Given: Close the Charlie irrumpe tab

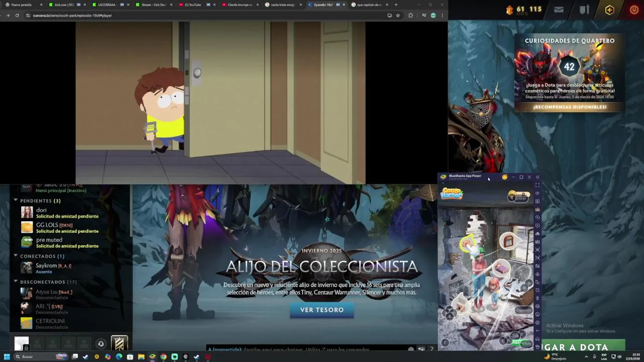Looking at the screenshot, I should [258, 5].
